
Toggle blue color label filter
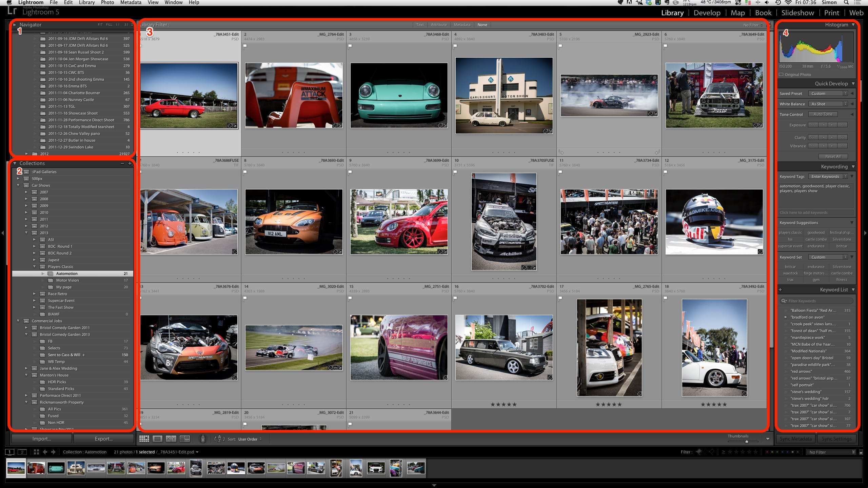click(782, 452)
